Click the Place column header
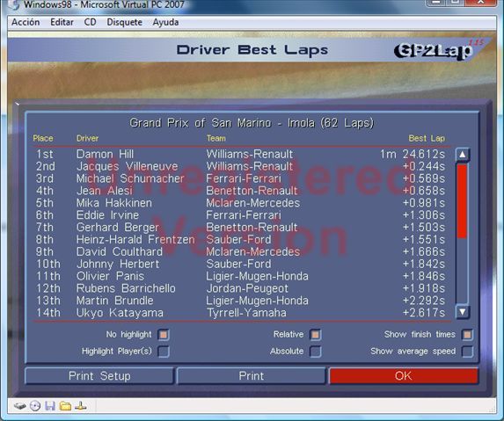The height and width of the screenshot is (421, 504). [x=43, y=138]
